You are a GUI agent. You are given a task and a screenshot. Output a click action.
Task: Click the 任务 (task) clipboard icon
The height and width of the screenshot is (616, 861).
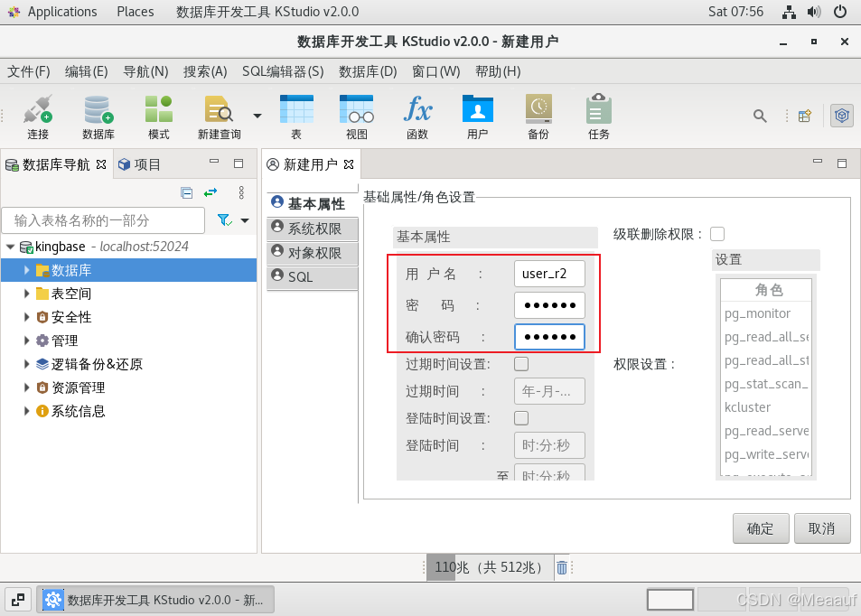pos(598,117)
